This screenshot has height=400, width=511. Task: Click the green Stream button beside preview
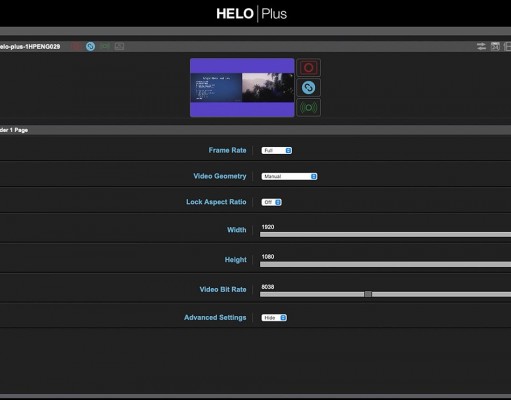pyautogui.click(x=309, y=107)
